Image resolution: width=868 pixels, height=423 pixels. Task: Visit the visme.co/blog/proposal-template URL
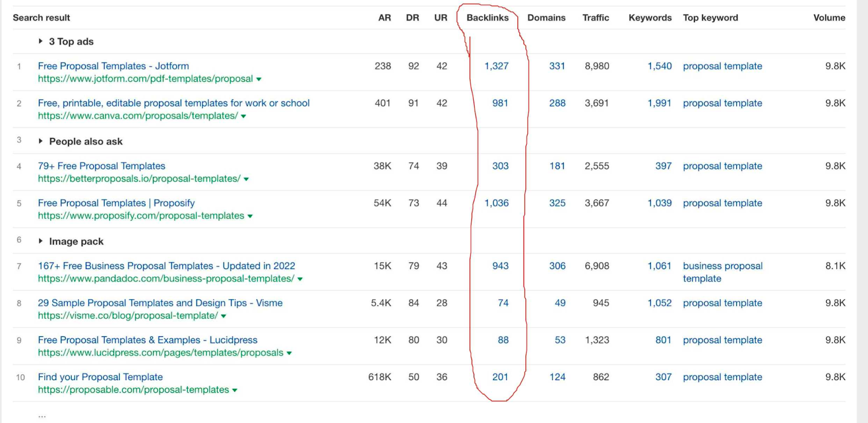(127, 315)
